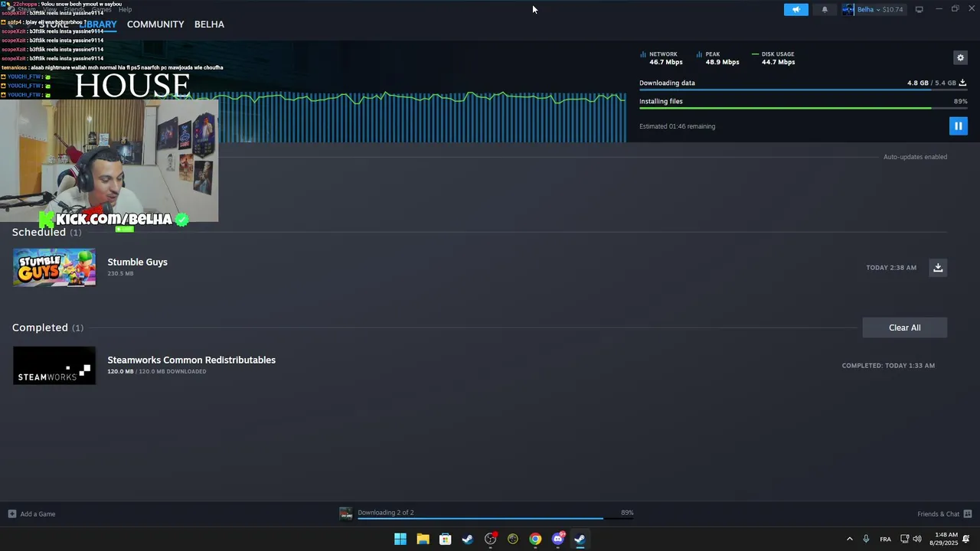Open Microsoft Store from taskbar
980x551 pixels.
coord(445,539)
